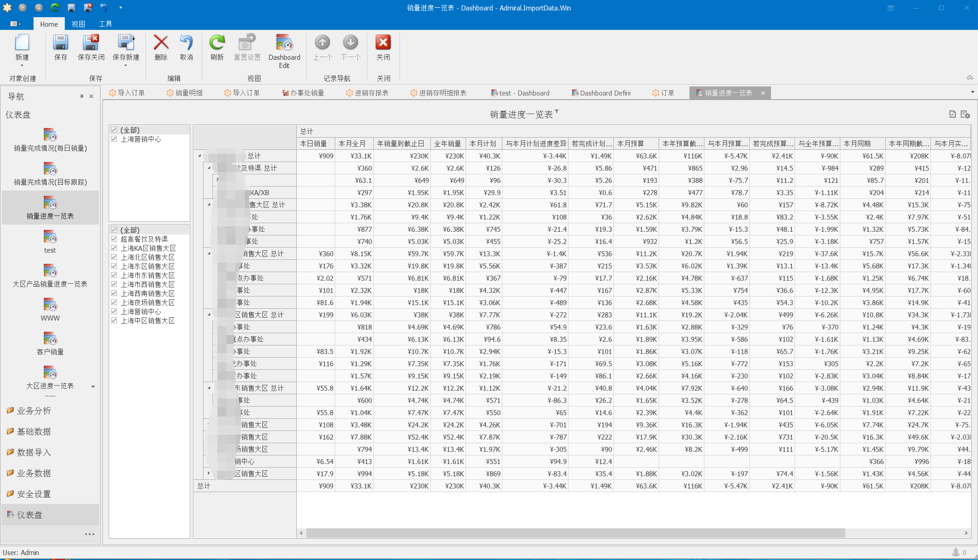Expand the last 区销售大区 row showing ¥994

[209, 474]
